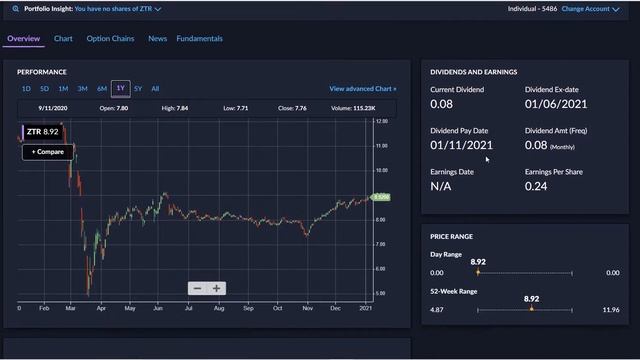Viewport: 640px width, 360px height.
Task: Click the 52-week high value 11.96
Action: tap(611, 310)
